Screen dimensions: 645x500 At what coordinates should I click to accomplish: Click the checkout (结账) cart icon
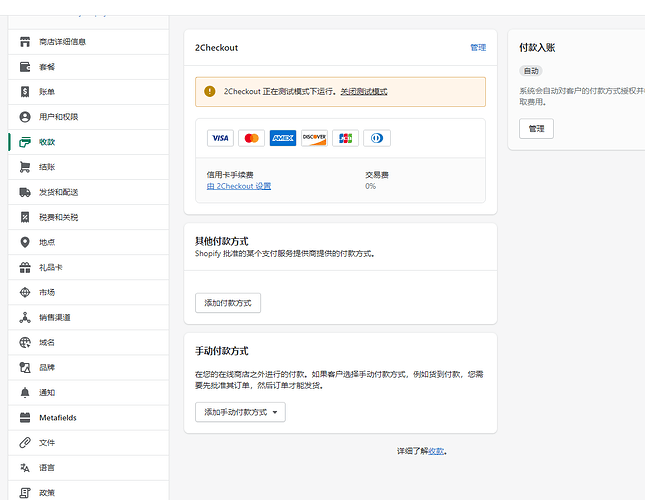[x=25, y=167]
